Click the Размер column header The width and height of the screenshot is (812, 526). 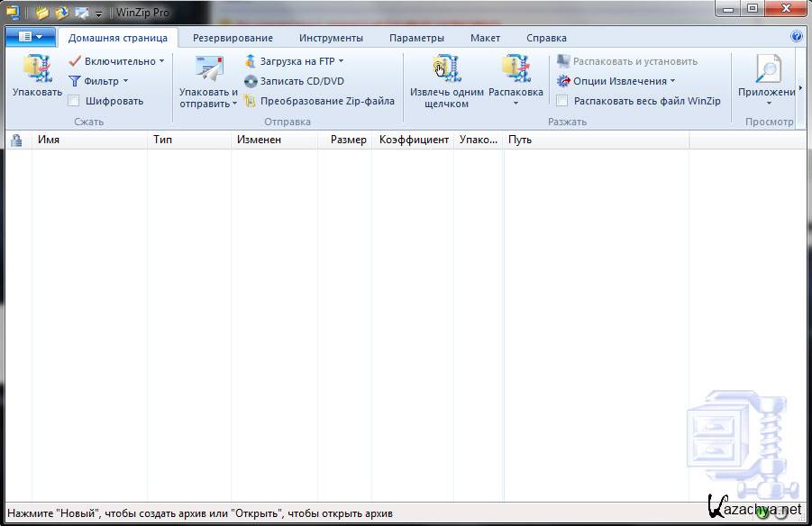pyautogui.click(x=348, y=140)
